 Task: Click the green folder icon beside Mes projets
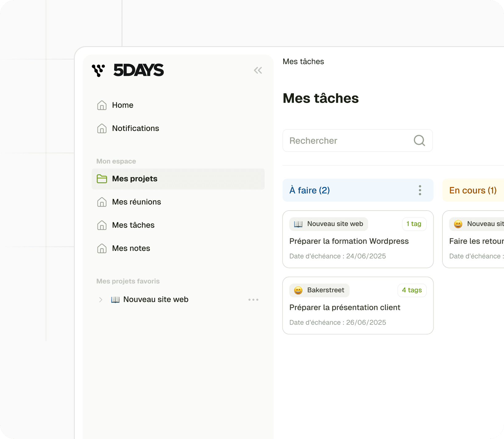102,179
